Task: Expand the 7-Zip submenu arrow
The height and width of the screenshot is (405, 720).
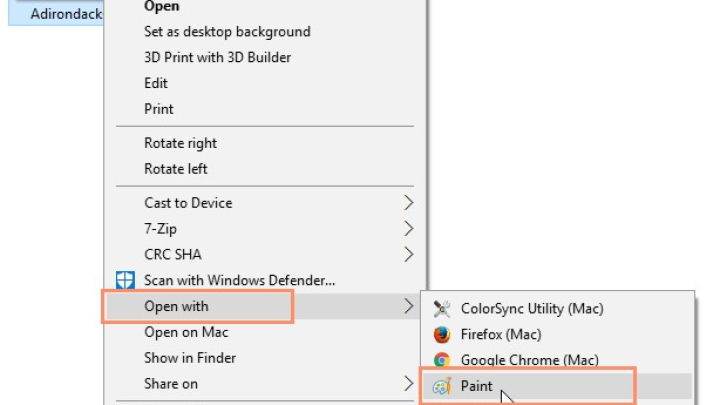Action: (x=408, y=228)
